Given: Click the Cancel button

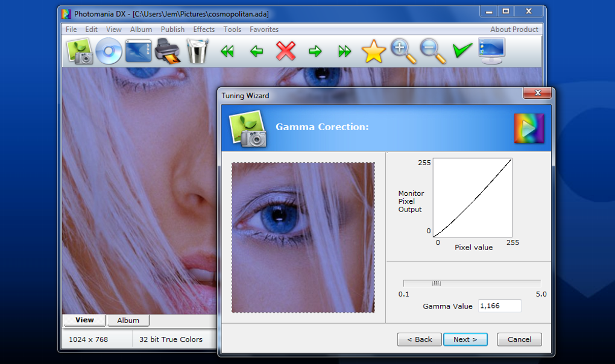Looking at the screenshot, I should pyautogui.click(x=519, y=339).
